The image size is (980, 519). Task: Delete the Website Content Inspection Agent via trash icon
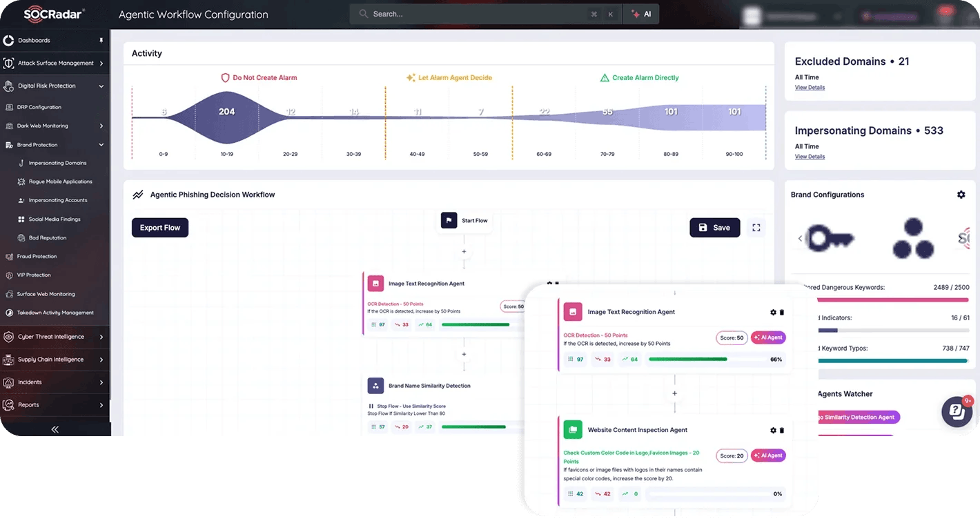pyautogui.click(x=782, y=429)
